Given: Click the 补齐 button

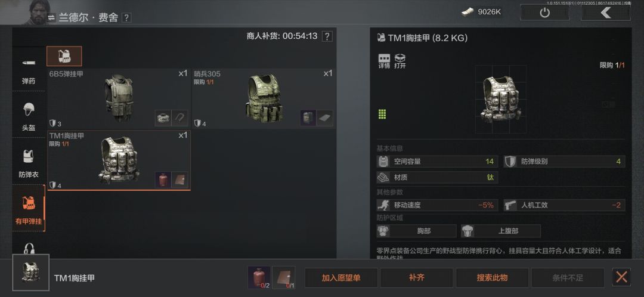Looking at the screenshot, I should 416,278.
